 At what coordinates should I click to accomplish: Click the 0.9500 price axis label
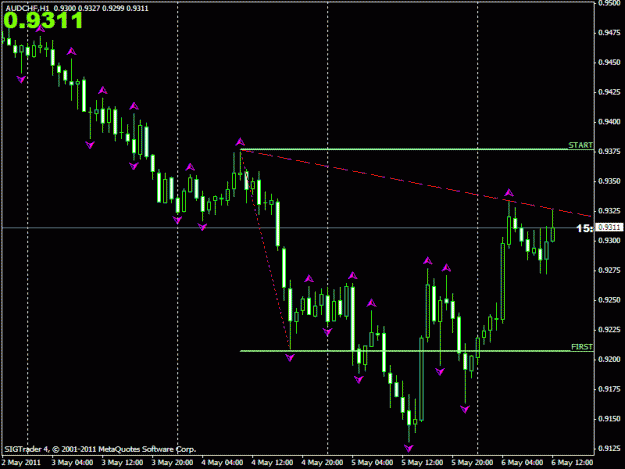click(x=610, y=3)
